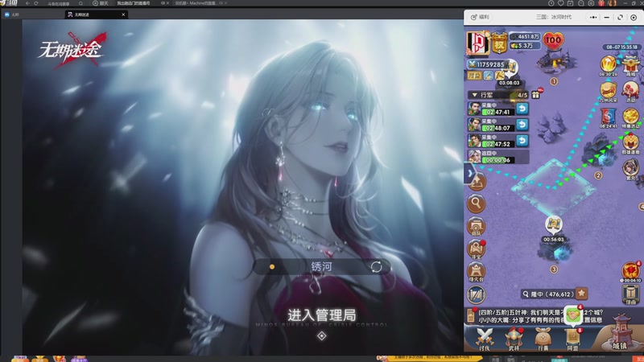Click the red heart 100 stamina icon

click(553, 40)
